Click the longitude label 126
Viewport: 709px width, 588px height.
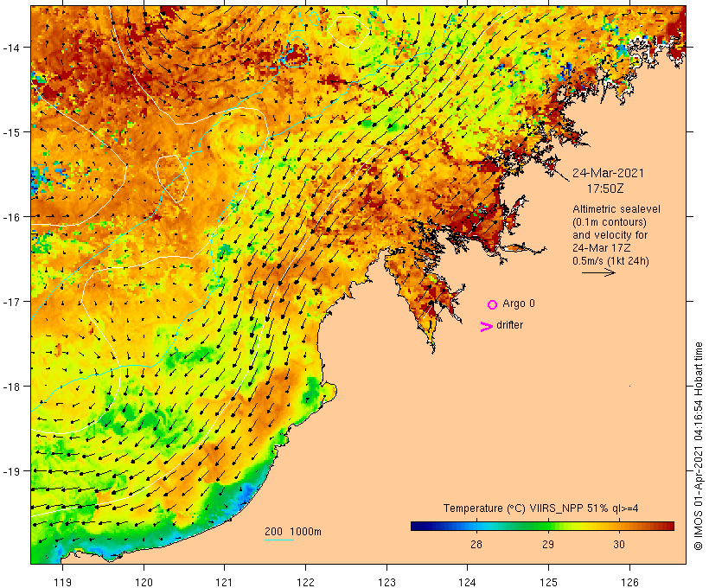click(x=629, y=582)
